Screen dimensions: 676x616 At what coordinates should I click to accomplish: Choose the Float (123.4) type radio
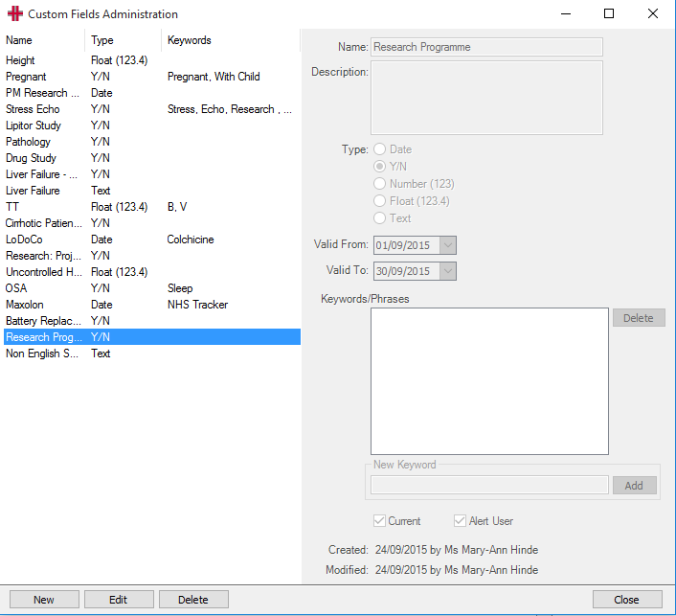click(x=379, y=201)
